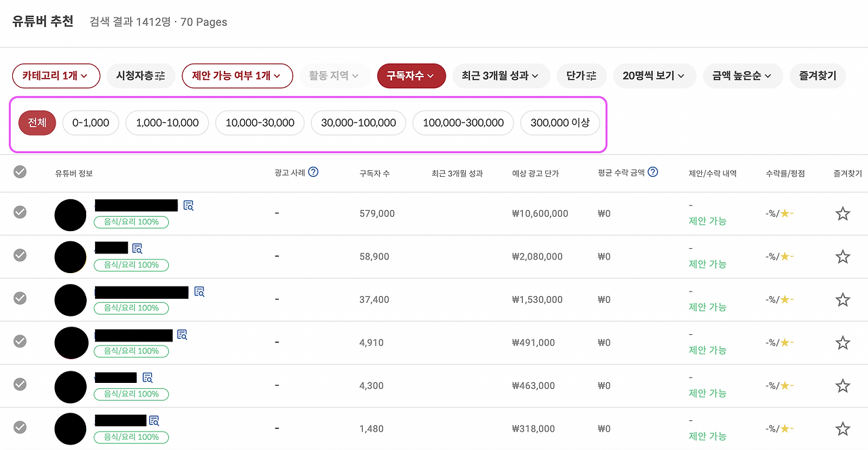The image size is (868, 450).
Task: Check the 4,910-subscriber channel row
Action: click(20, 342)
